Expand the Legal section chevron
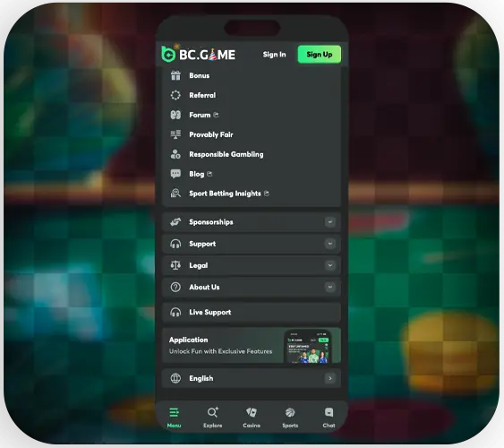The width and height of the screenshot is (504, 448). (329, 265)
